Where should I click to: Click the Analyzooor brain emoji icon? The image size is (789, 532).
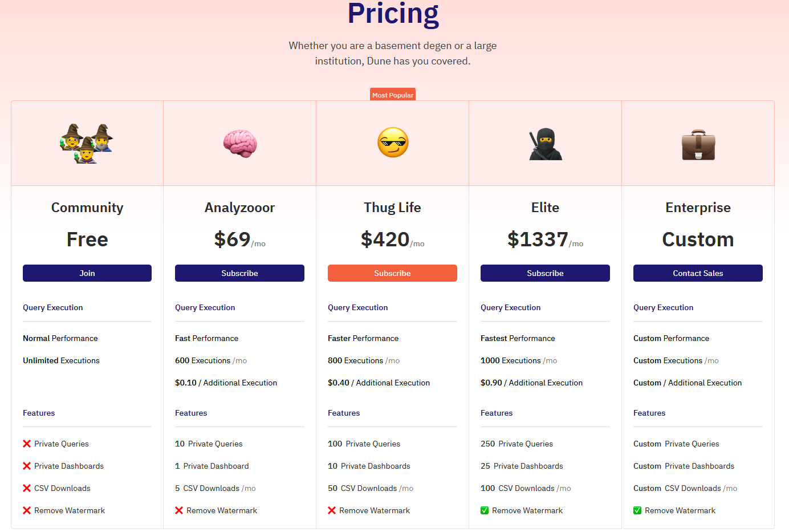pos(240,143)
